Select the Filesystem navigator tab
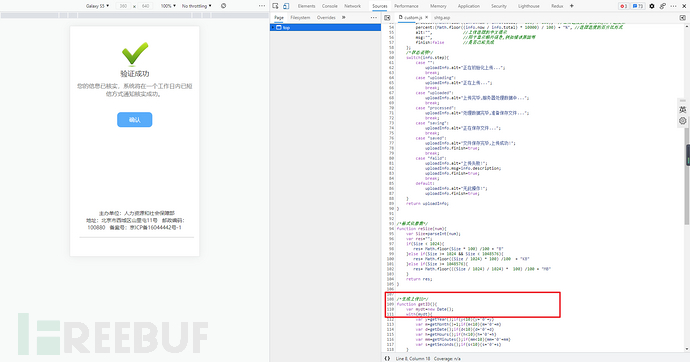Viewport: 690px width, 362px height. click(300, 18)
